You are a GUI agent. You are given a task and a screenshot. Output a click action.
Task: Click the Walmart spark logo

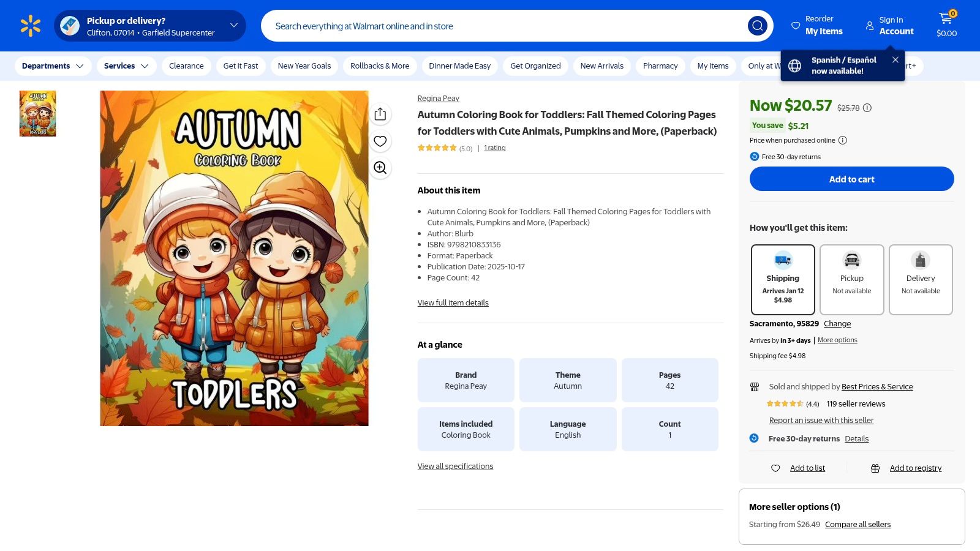point(30,26)
